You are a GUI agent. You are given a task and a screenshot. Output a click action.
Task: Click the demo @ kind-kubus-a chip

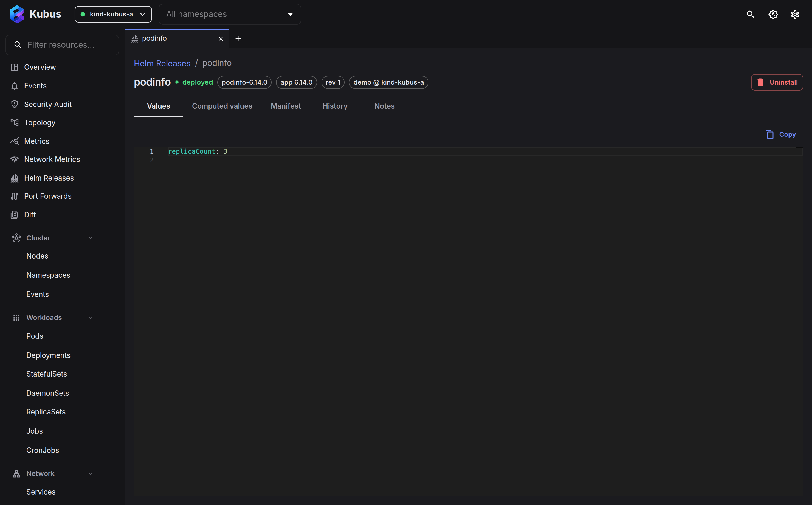(388, 82)
